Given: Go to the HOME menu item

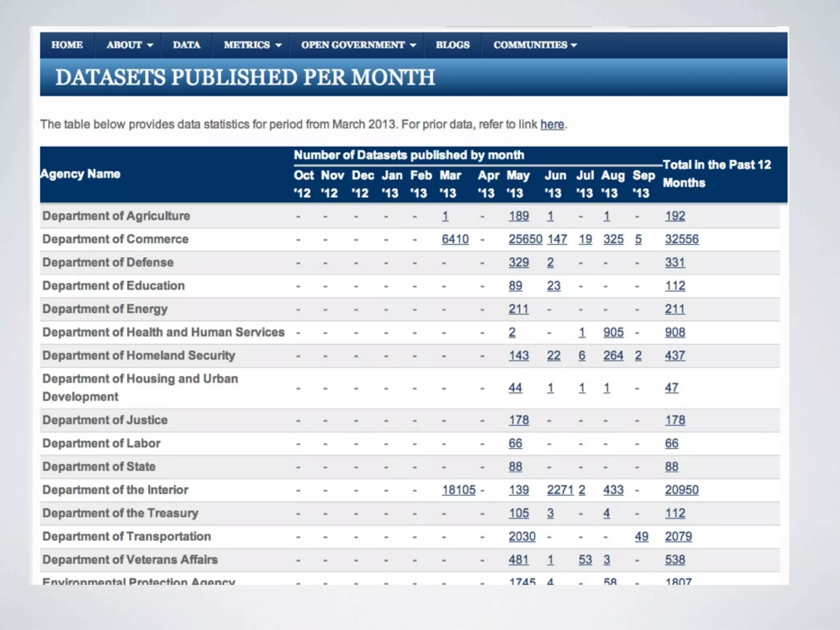Looking at the screenshot, I should pos(67,45).
